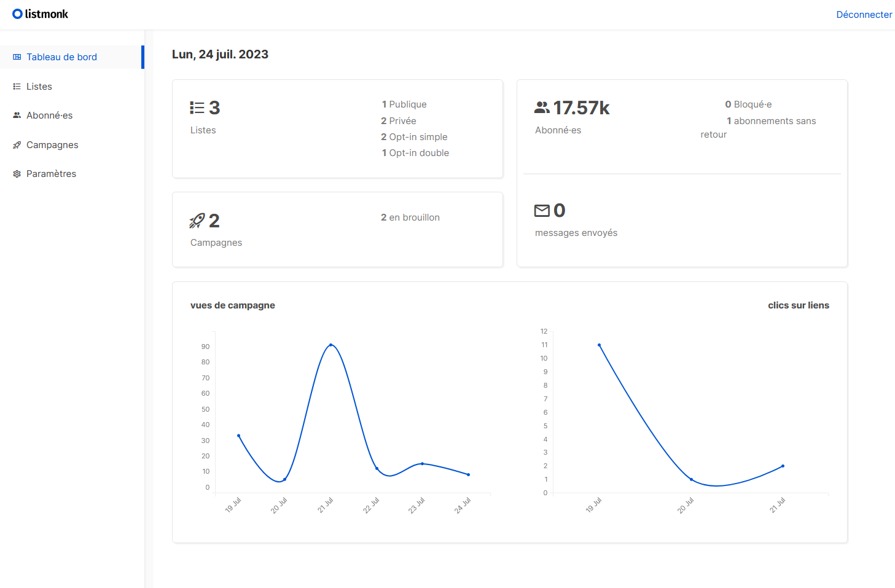Open the Campagnes link in stats card
Viewport: 895px width, 588px height.
coord(216,243)
